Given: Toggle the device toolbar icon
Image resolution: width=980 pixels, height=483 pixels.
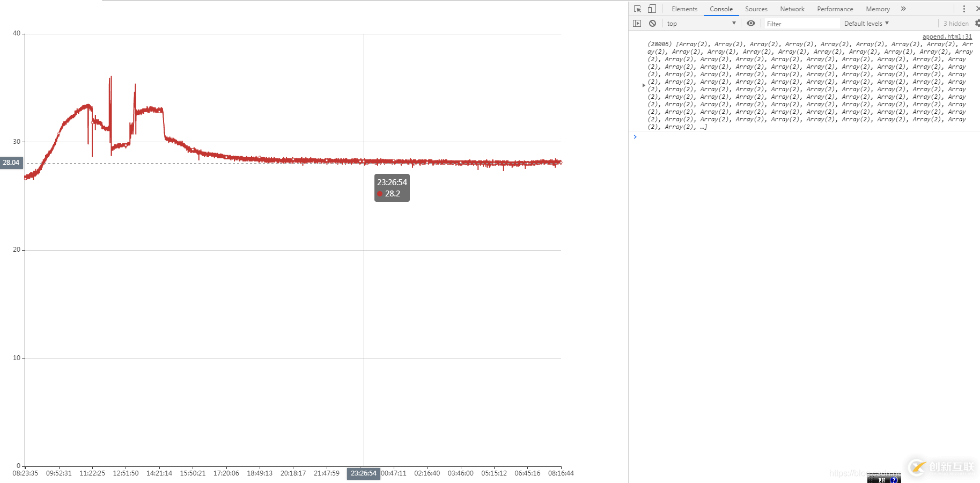Looking at the screenshot, I should pos(652,9).
